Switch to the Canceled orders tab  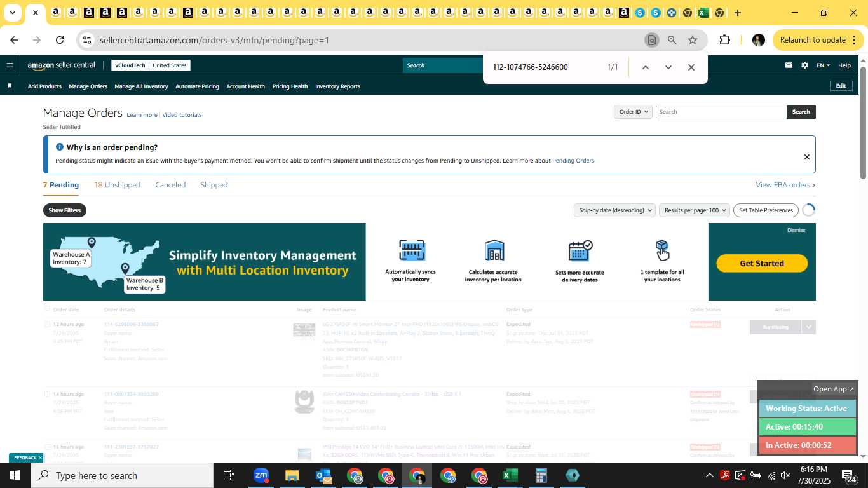pos(170,185)
